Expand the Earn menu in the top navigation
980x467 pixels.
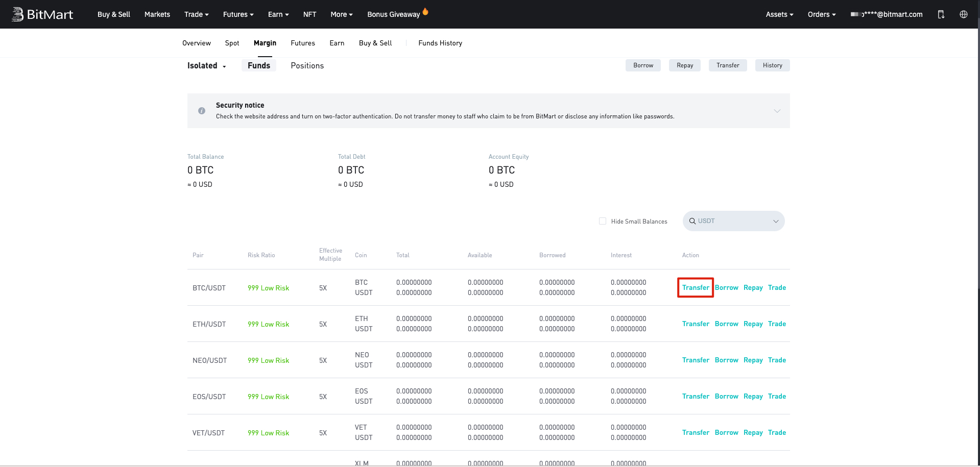coord(278,14)
